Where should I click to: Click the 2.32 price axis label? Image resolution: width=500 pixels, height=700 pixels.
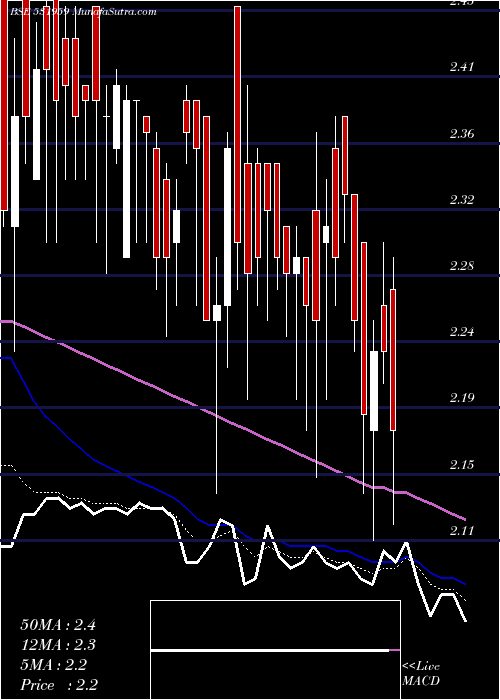[462, 199]
